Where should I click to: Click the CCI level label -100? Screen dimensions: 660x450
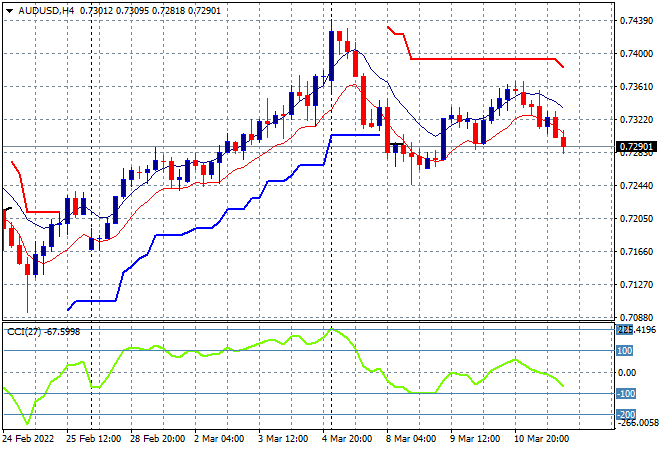[x=626, y=394]
